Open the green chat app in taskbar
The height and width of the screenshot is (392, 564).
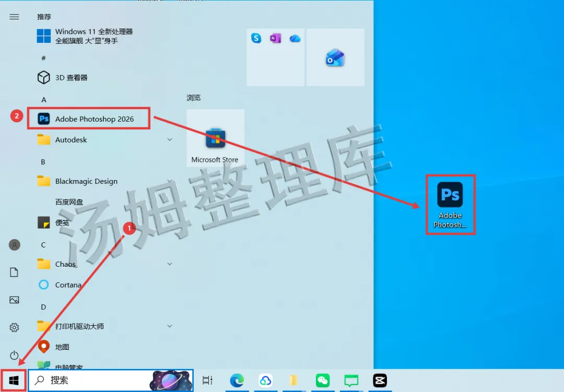coord(351,380)
